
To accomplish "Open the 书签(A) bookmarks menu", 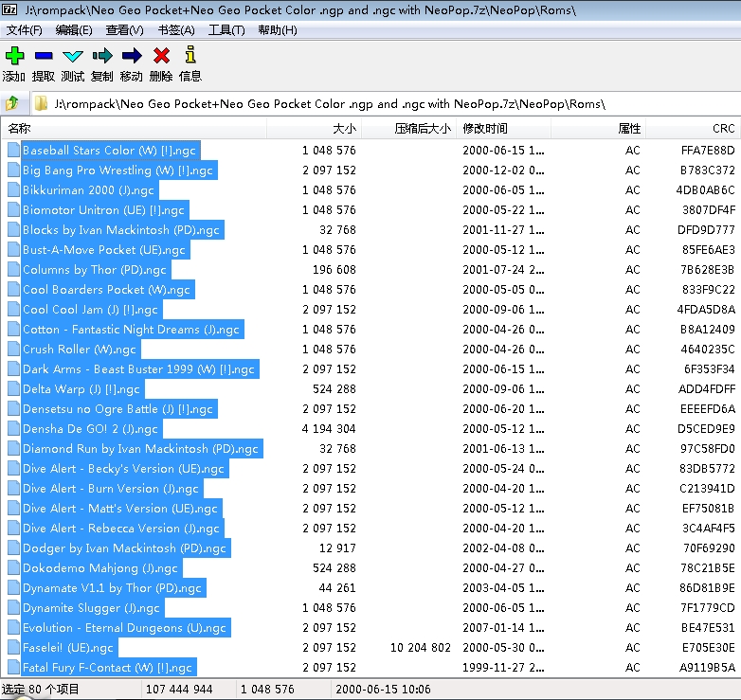I will pos(176,29).
